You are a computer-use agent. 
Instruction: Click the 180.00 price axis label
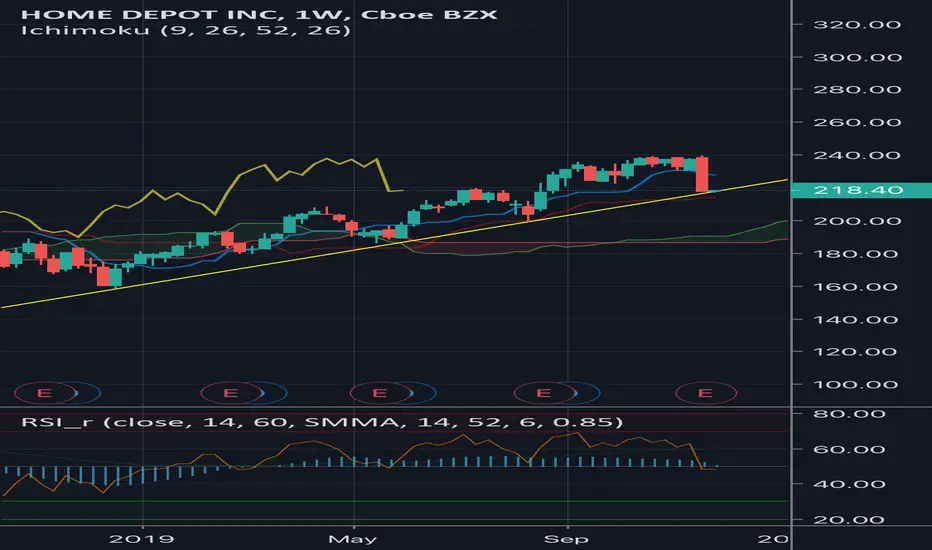[x=857, y=254]
